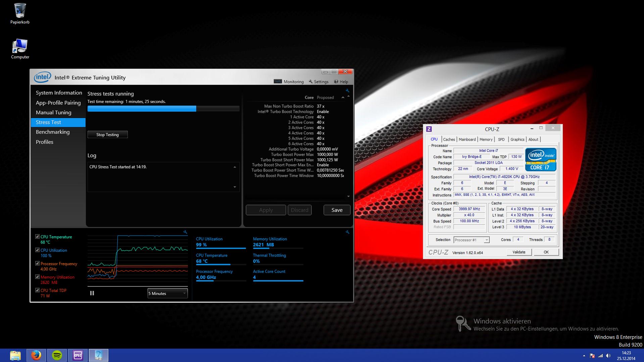Toggle CPU Utilization checkbox
This screenshot has height=362, width=644.
click(37, 250)
